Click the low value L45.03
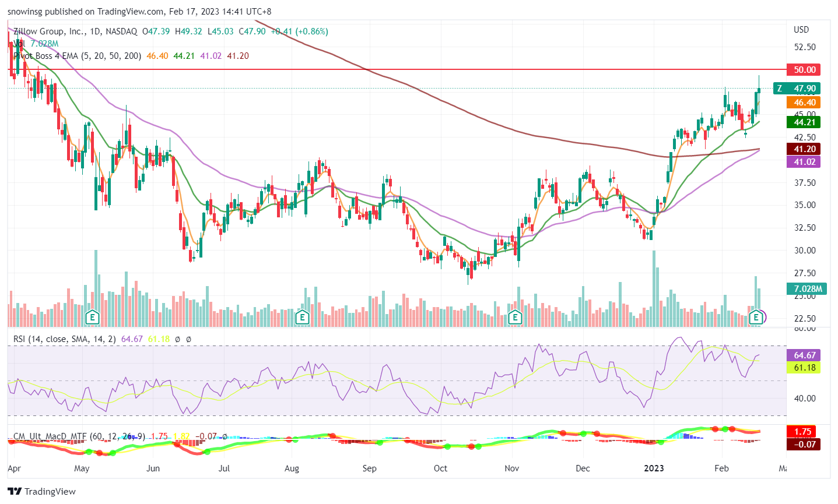838x504 pixels. point(220,31)
